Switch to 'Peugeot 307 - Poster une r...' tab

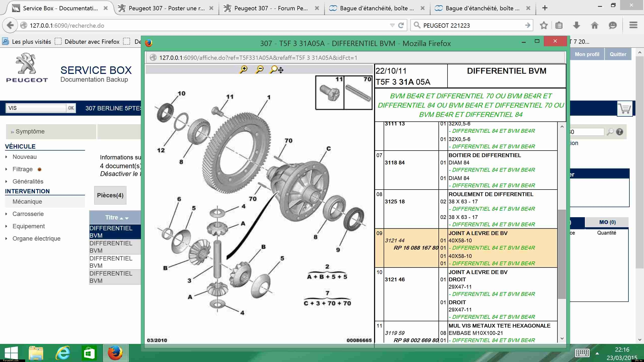[167, 8]
